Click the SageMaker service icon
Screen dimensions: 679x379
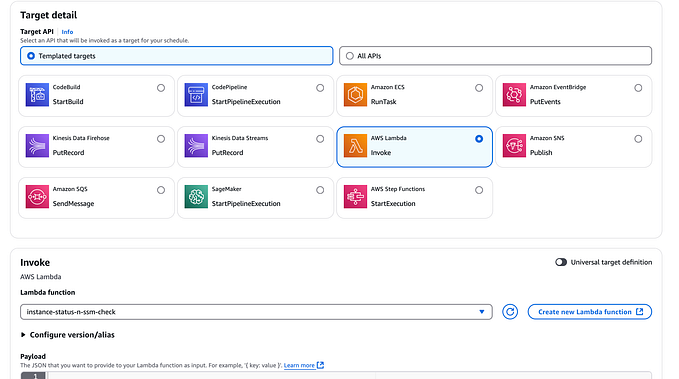[x=196, y=197]
